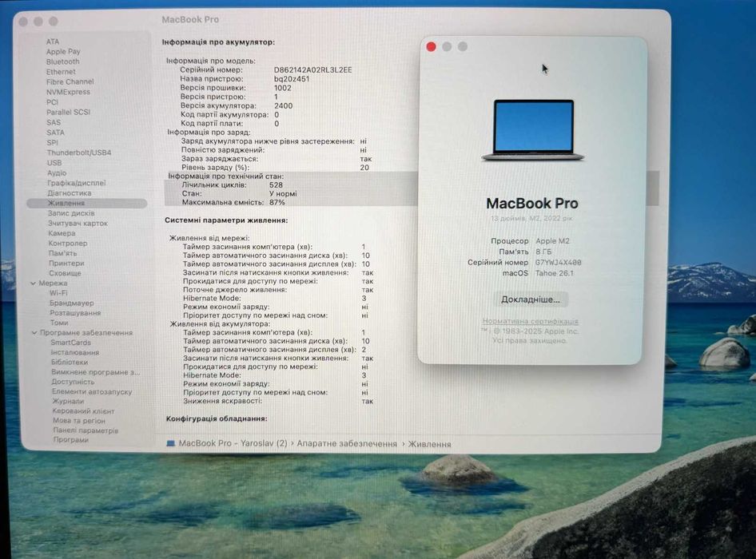The width and height of the screenshot is (756, 559).
Task: Click the Максимальна ємність value 87%
Action: (277, 202)
